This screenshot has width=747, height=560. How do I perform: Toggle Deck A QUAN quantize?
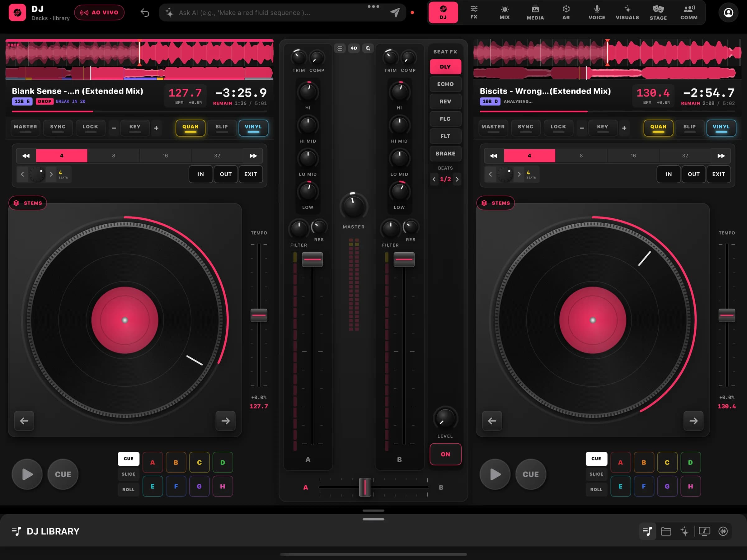(190, 128)
